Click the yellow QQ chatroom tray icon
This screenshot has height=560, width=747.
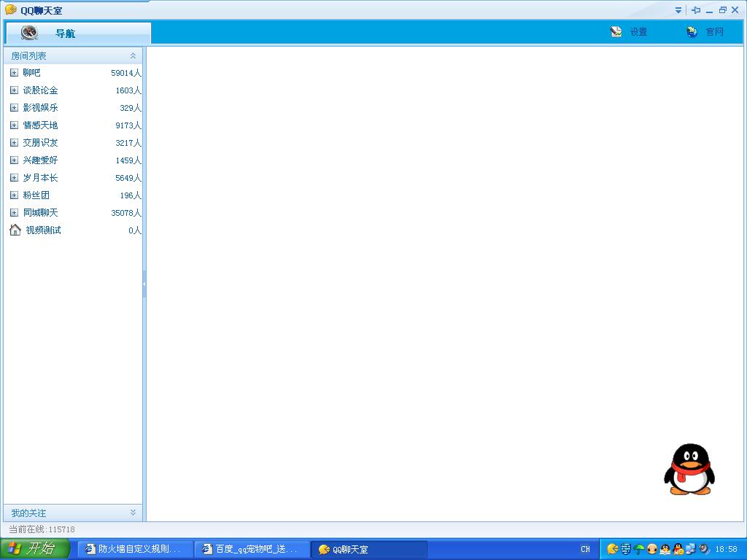[613, 549]
